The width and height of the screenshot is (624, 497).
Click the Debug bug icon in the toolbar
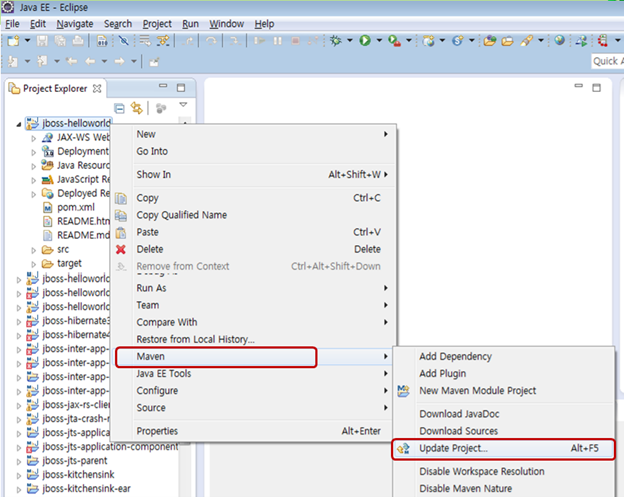[x=336, y=41]
